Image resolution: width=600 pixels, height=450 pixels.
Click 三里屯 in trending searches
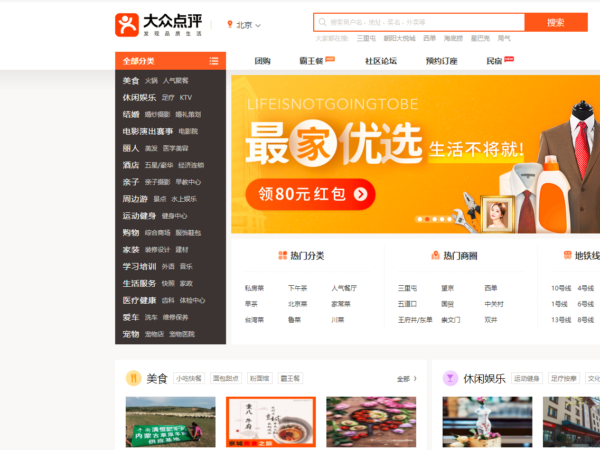366,38
